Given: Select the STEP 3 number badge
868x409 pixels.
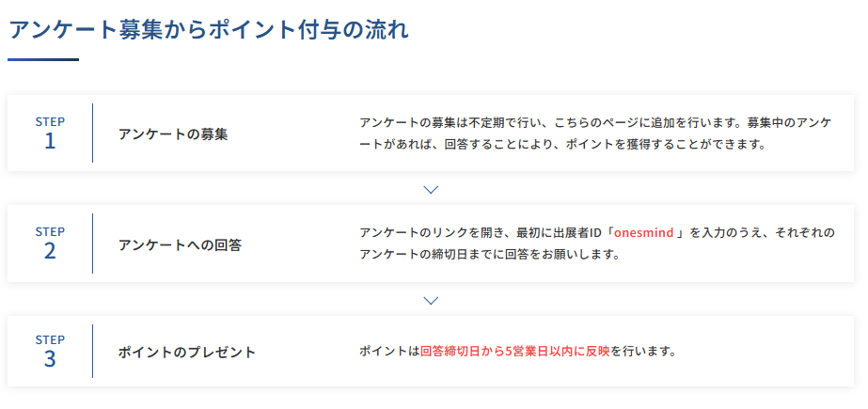Looking at the screenshot, I should (50, 352).
